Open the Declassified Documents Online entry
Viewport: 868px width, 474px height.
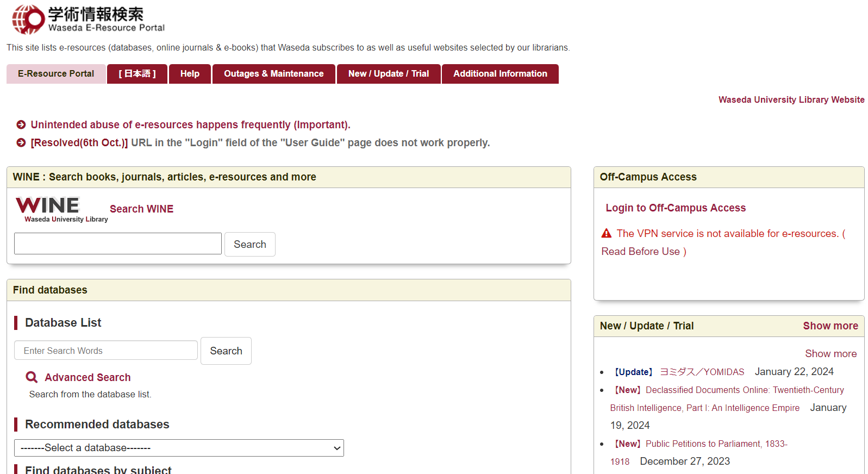727,399
